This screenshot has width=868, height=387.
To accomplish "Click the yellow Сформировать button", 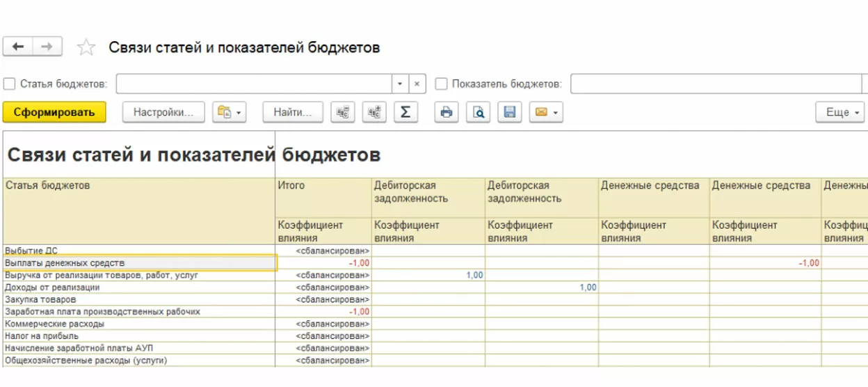I will coord(54,112).
